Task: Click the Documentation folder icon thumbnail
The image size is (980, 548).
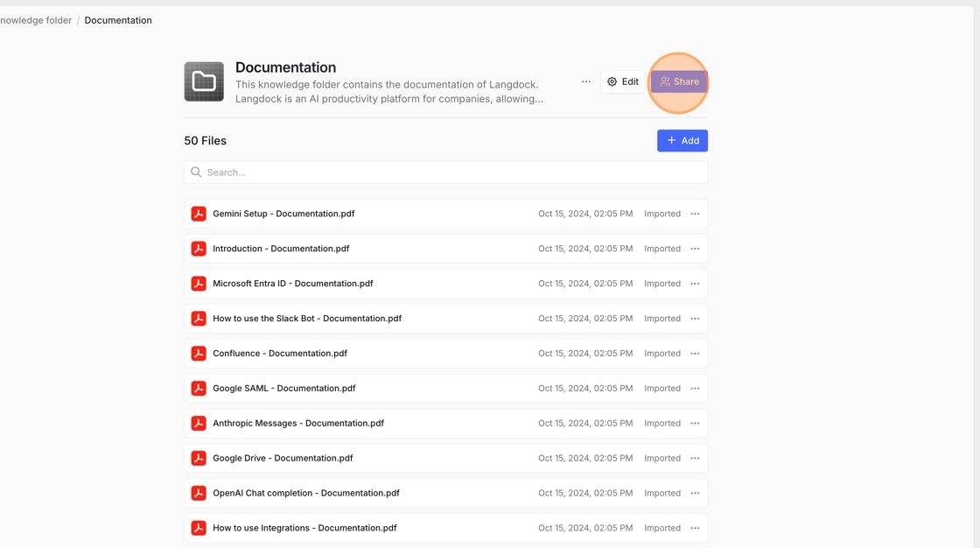Action: tap(204, 81)
